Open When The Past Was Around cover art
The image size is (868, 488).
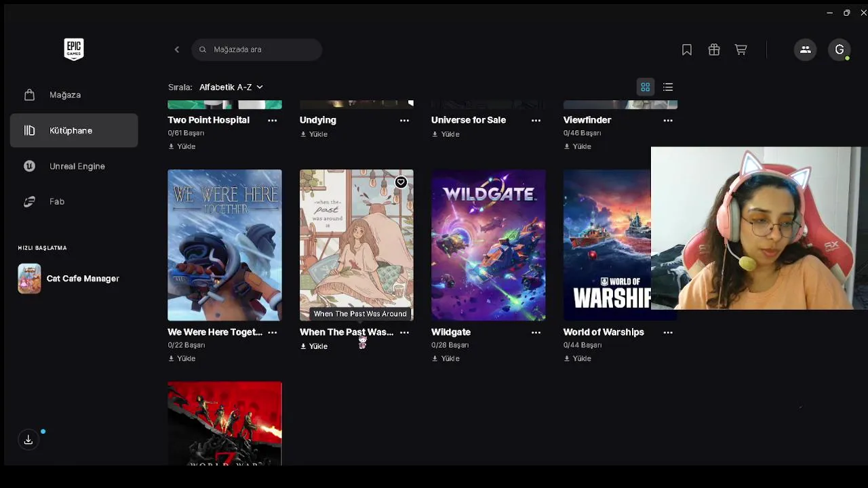tap(356, 245)
